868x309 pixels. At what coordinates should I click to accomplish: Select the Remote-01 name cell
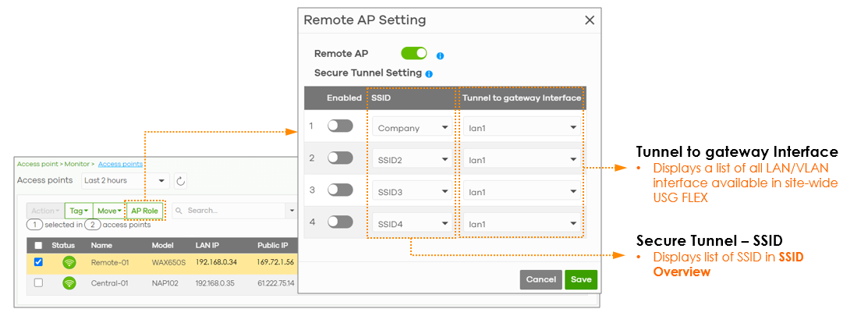coord(110,263)
